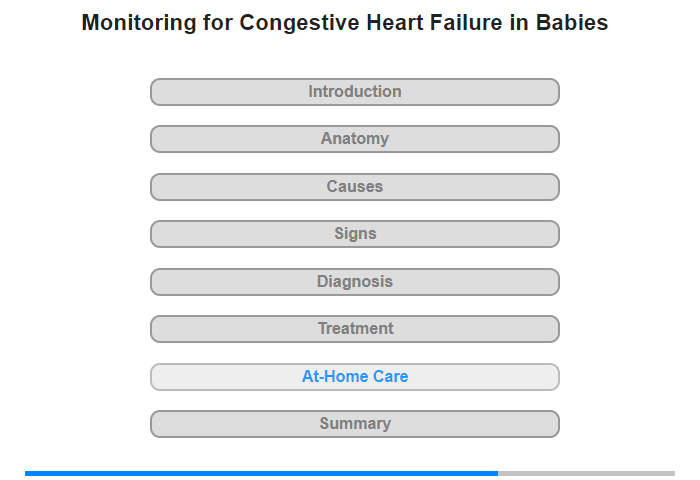This screenshot has height=480, width=700.
Task: Go to the Treatment section
Action: [x=355, y=329]
